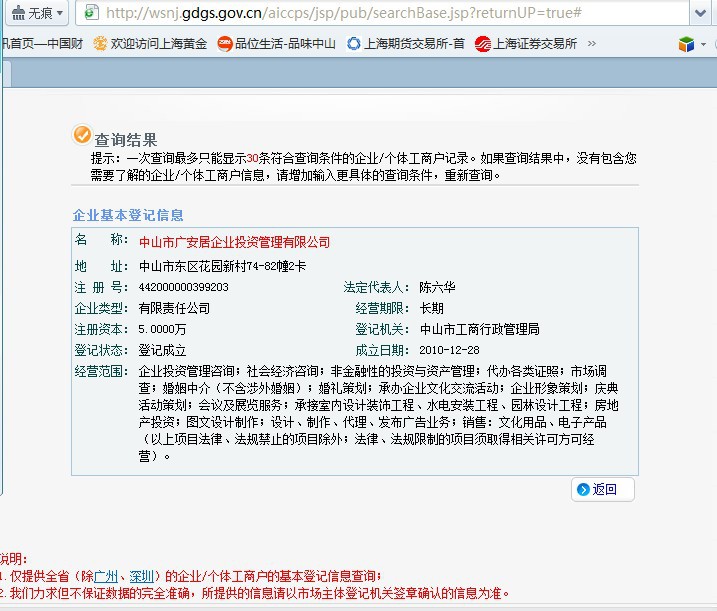Expand the address bar history dropdown
Viewport: 717px width, 611px height.
[x=700, y=13]
